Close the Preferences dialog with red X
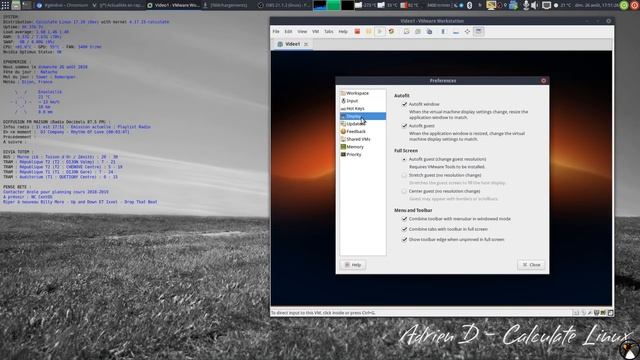 point(543,81)
